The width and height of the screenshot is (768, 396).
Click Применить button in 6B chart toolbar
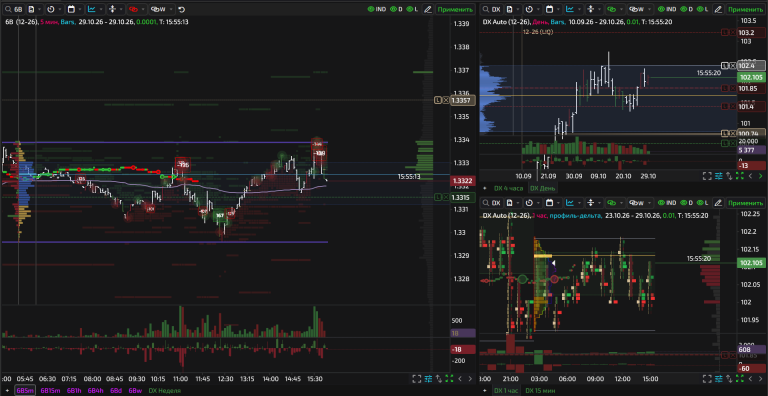pyautogui.click(x=455, y=9)
